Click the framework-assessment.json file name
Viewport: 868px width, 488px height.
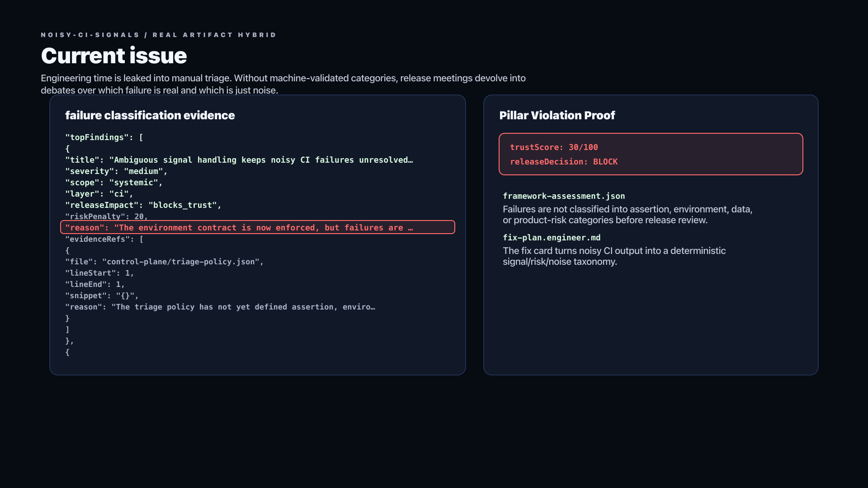point(564,196)
